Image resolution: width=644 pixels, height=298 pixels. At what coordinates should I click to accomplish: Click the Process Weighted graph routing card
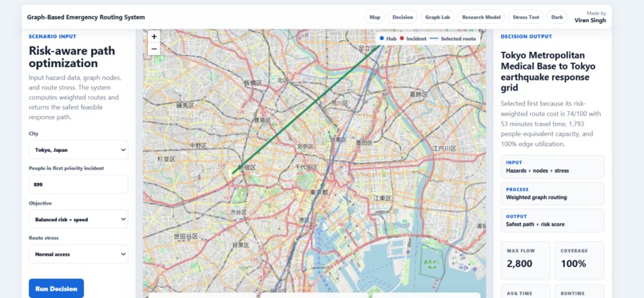[552, 193]
